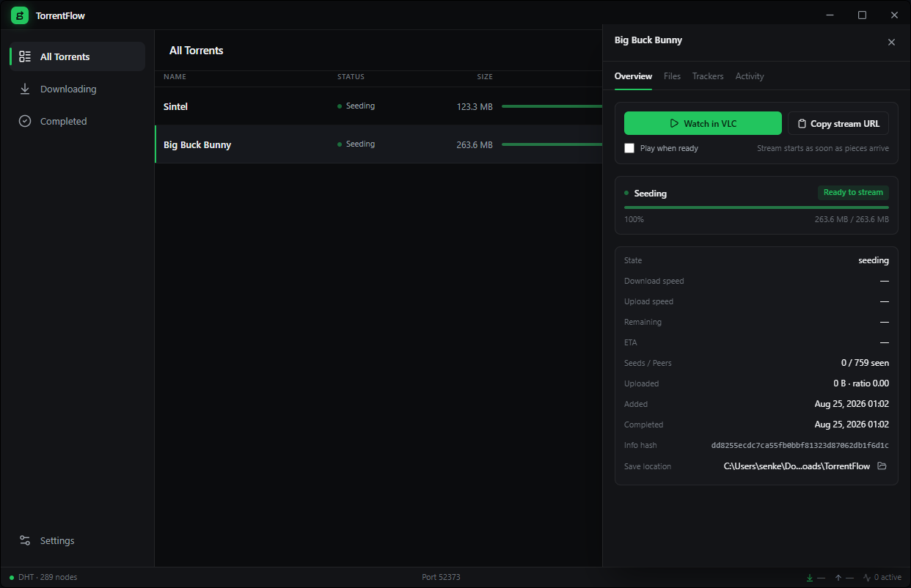Image resolution: width=911 pixels, height=588 pixels.
Task: Select the Completed checkmark icon in sidebar
Action: pyautogui.click(x=25, y=121)
